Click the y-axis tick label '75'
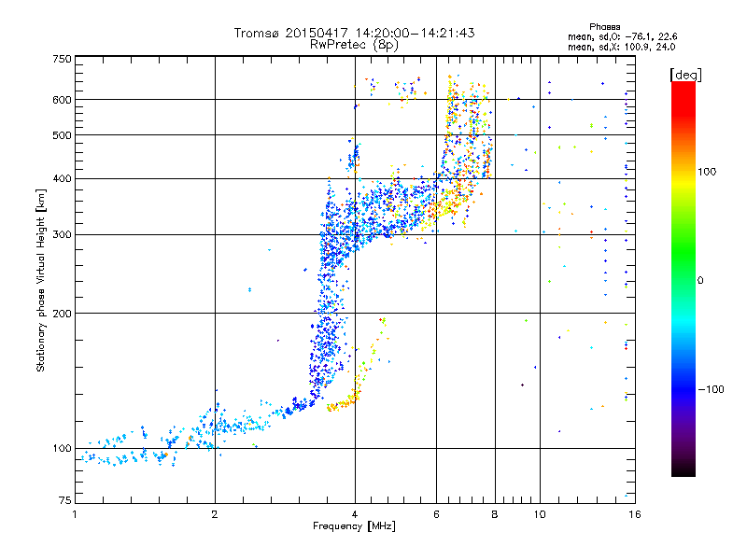This screenshot has width=747, height=560. click(65, 500)
